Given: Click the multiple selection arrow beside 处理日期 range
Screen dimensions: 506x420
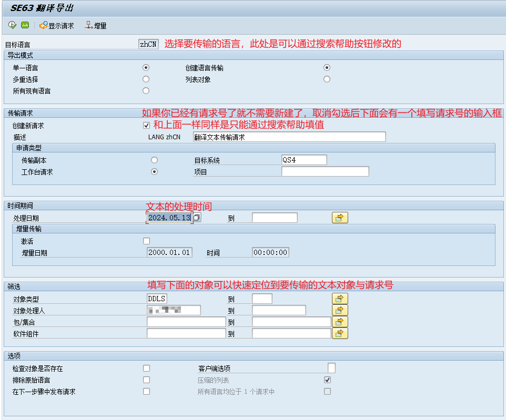Looking at the screenshot, I should point(339,217).
